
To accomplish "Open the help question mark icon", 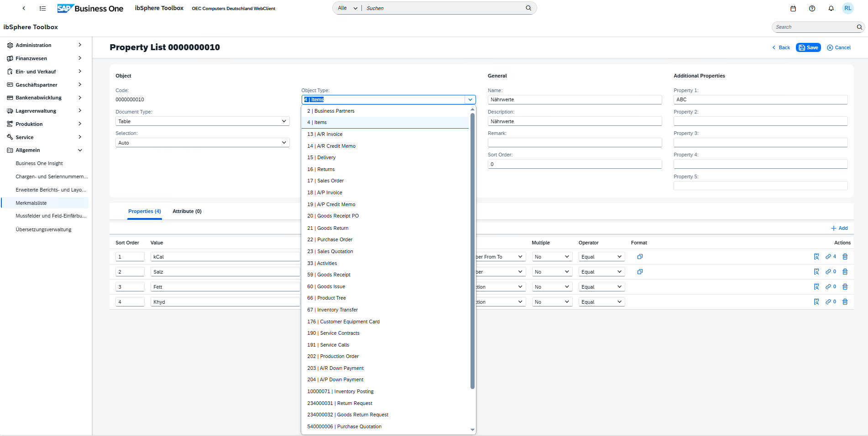I will [812, 8].
